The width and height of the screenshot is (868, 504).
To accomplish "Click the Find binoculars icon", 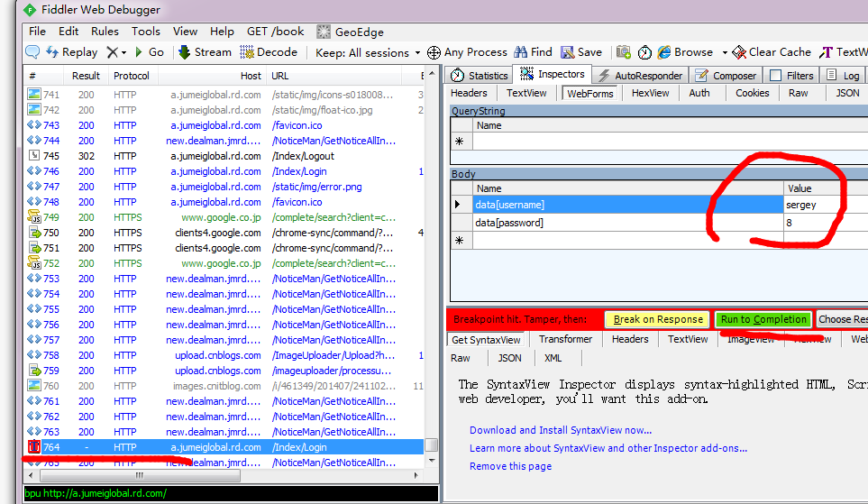I will pyautogui.click(x=520, y=52).
